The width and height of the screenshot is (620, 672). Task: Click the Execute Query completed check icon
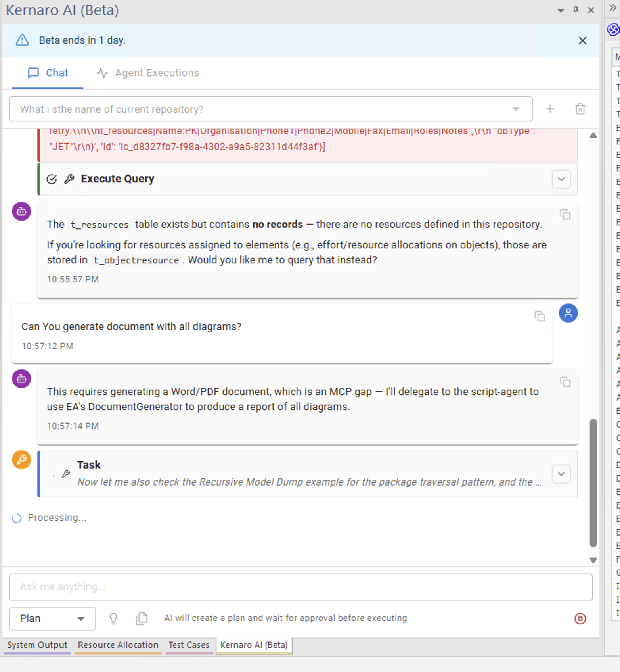pos(52,179)
